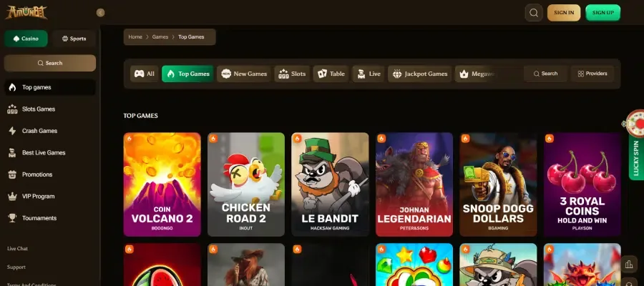Screen dimensions: 644x286
Task: Go to Home in the breadcrumb
Action: (x=135, y=37)
